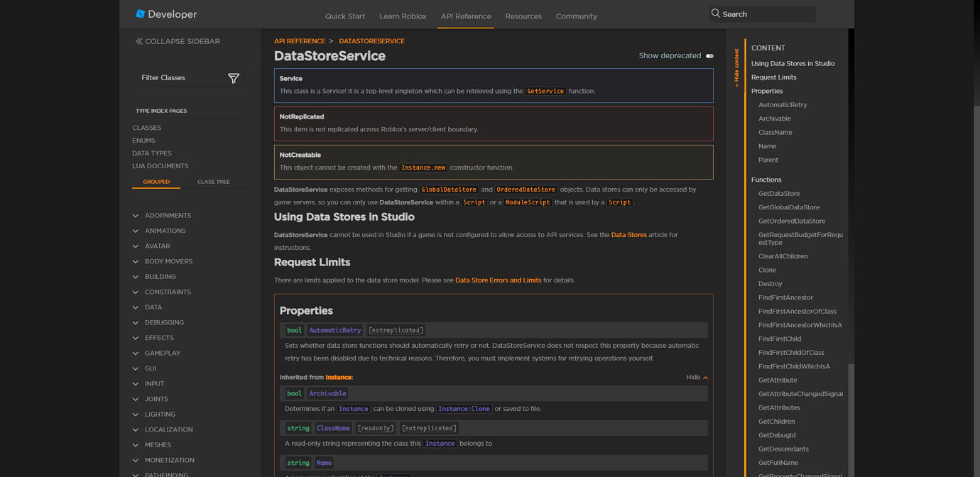Toggle the Show deprecated switch
Image resolution: width=980 pixels, height=477 pixels.
point(708,55)
